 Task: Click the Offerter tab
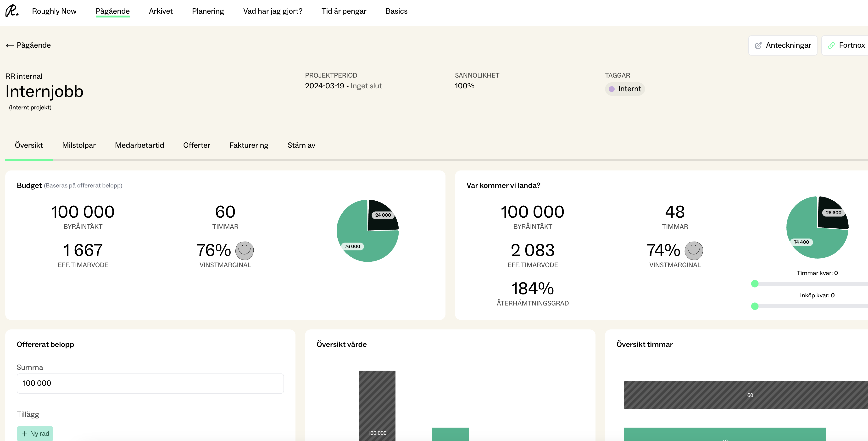coord(196,145)
